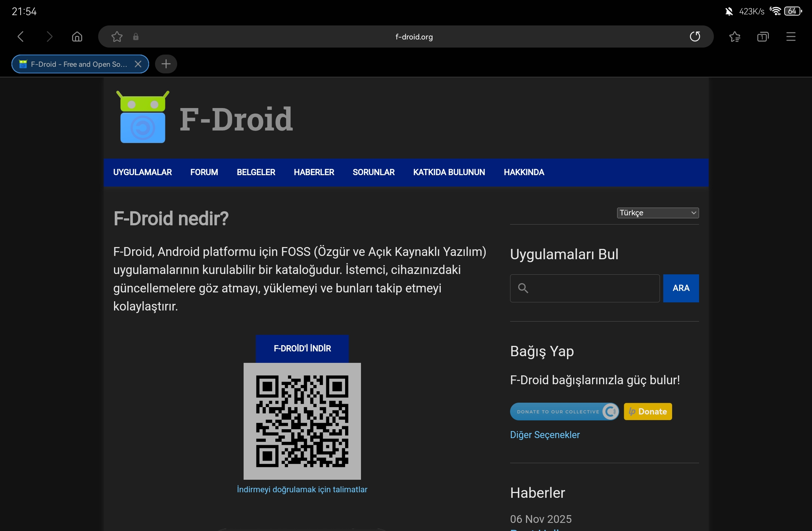Open the Diğer Seçenekler link
Image resolution: width=812 pixels, height=531 pixels.
(545, 435)
